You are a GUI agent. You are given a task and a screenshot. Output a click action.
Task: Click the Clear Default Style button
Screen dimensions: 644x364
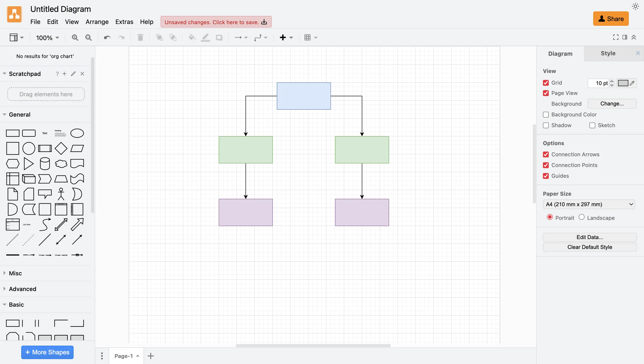(x=590, y=247)
